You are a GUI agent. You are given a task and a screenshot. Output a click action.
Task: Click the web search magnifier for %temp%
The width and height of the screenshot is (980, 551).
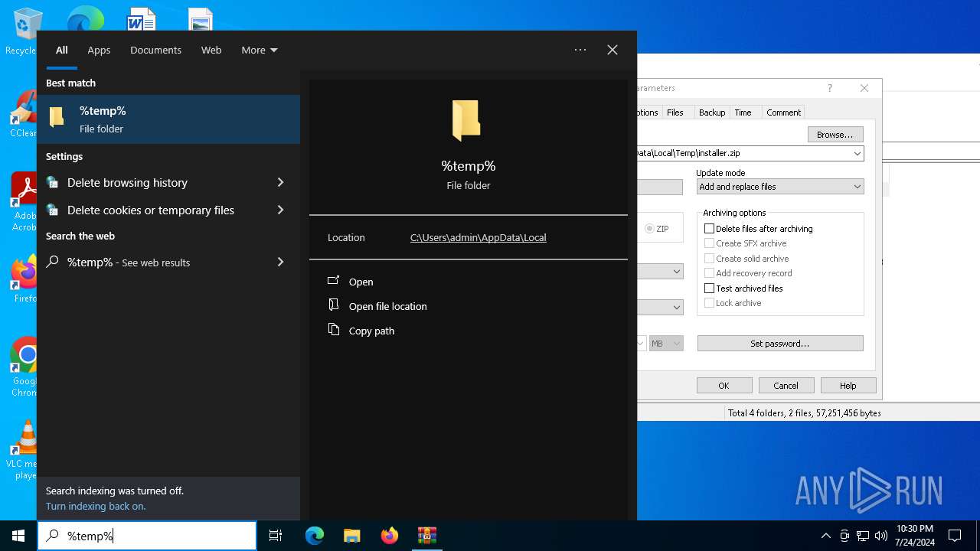pyautogui.click(x=52, y=262)
